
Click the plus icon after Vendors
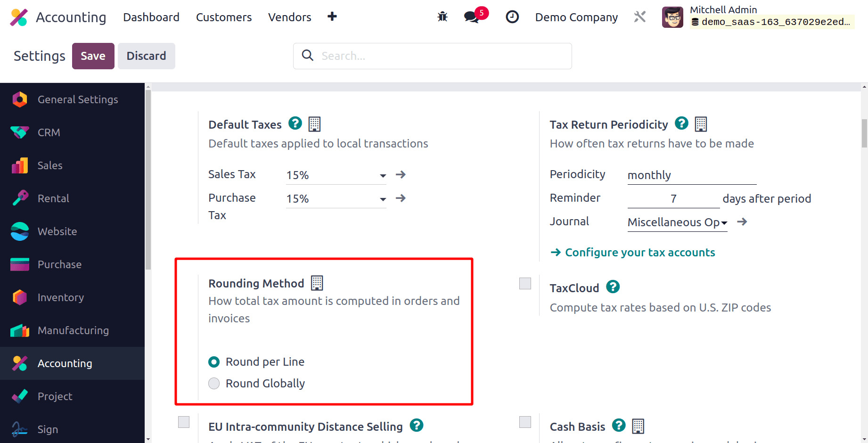(332, 16)
